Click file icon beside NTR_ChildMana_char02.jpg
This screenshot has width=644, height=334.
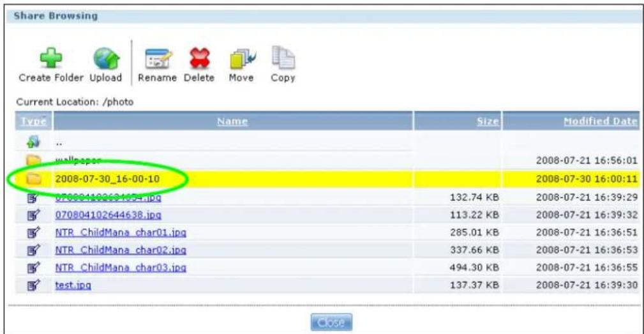(x=33, y=250)
